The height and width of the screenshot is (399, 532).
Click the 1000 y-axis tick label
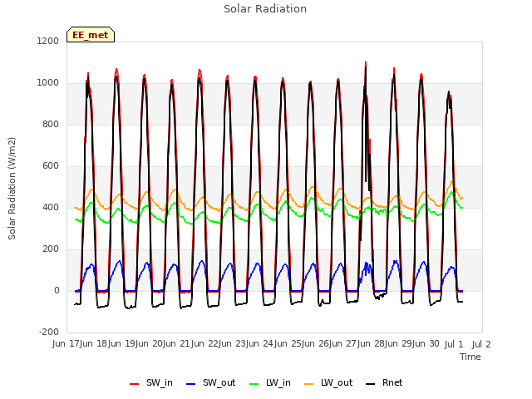point(48,83)
